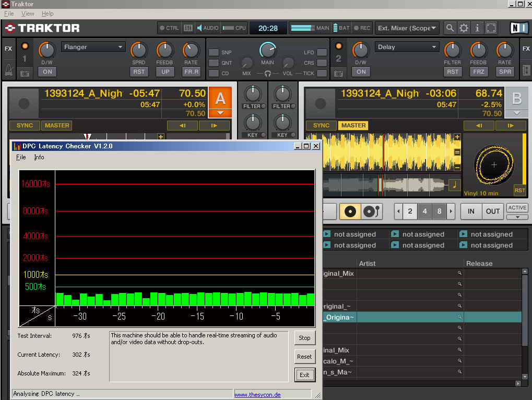Viewport: 532px width, 400px height.
Task: Click the metronome icon below FX label
Action: (8, 70)
